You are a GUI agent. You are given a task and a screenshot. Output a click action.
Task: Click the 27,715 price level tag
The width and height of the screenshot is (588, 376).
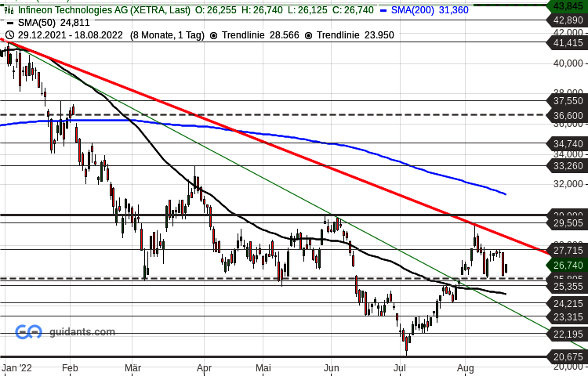568,250
